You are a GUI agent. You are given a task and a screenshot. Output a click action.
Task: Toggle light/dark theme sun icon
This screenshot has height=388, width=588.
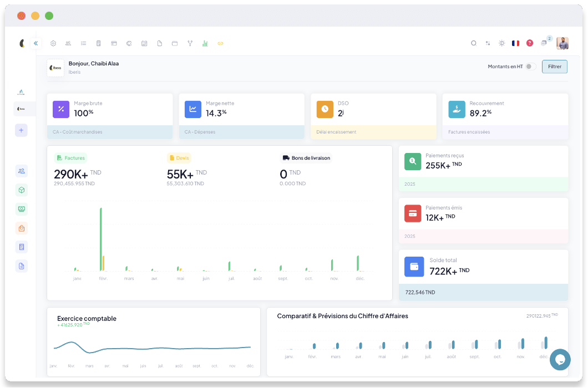click(501, 43)
